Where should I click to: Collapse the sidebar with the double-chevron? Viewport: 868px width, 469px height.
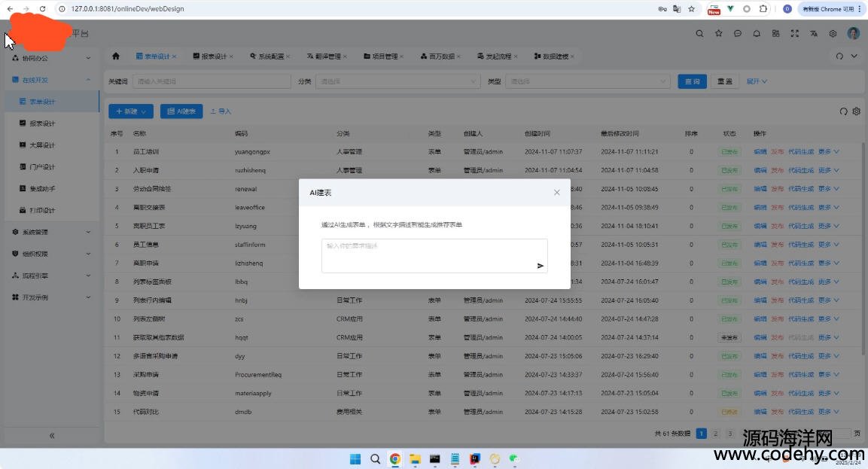pos(51,436)
